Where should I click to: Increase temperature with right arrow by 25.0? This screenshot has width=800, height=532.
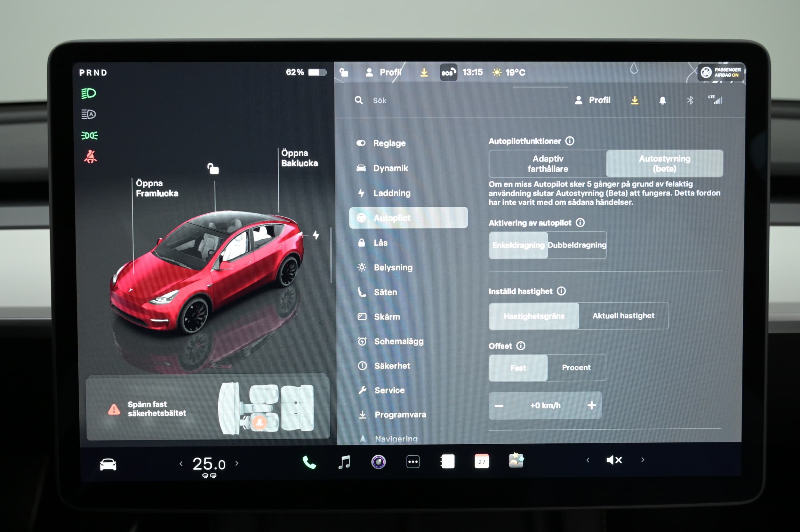(x=237, y=463)
